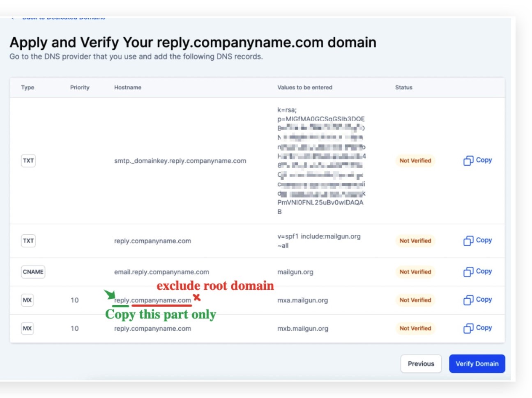Image resolution: width=532 pixels, height=398 pixels.
Task: Click the Values to be entered header
Action: pos(305,87)
